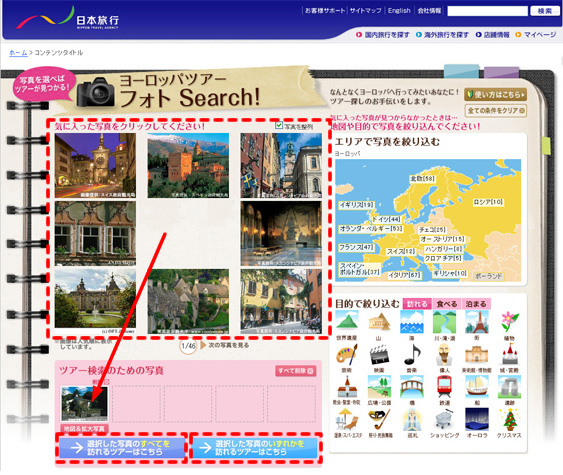Select the night clock tower street photo
The height and width of the screenshot is (475, 563).
95,166
